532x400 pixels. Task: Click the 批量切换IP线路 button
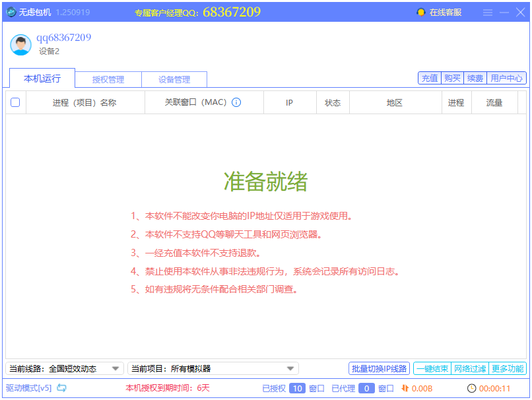[x=379, y=368]
